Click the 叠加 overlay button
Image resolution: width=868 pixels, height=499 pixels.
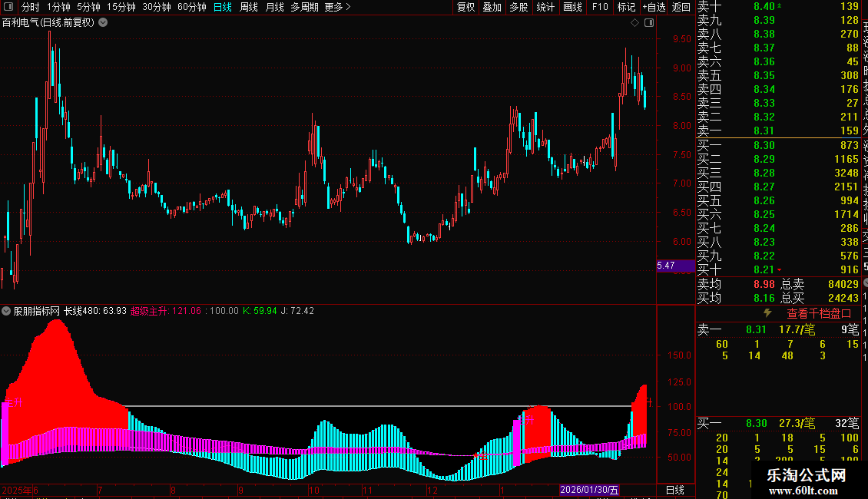click(492, 7)
